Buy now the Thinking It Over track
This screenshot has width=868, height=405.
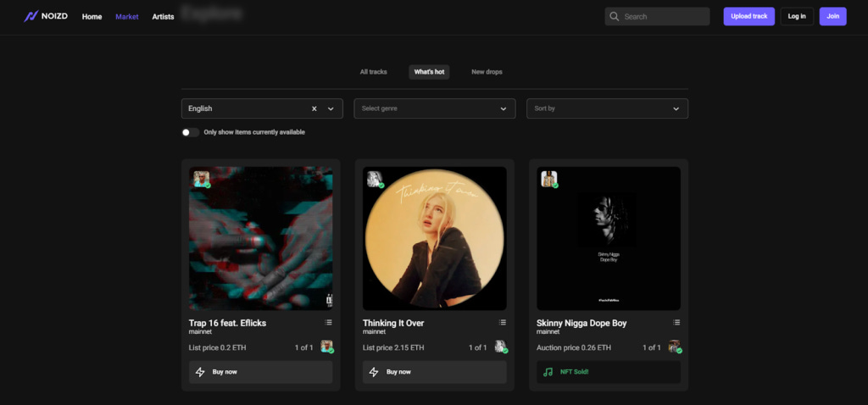coord(435,372)
